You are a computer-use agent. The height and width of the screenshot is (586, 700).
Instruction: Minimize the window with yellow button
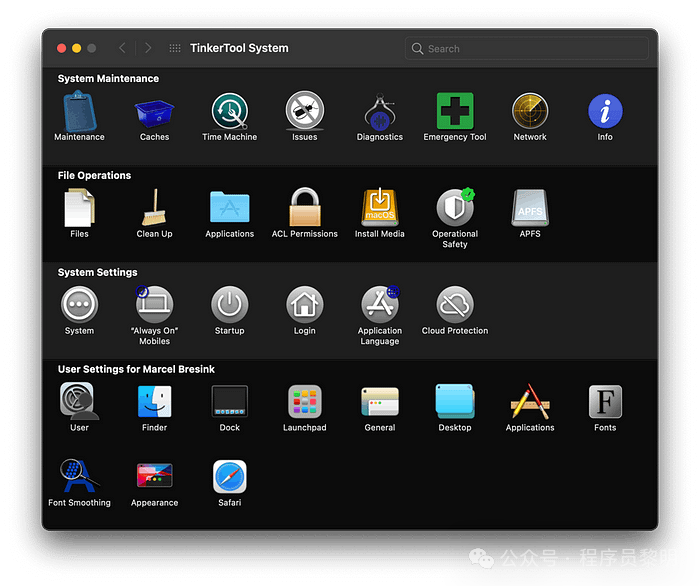tap(77, 48)
